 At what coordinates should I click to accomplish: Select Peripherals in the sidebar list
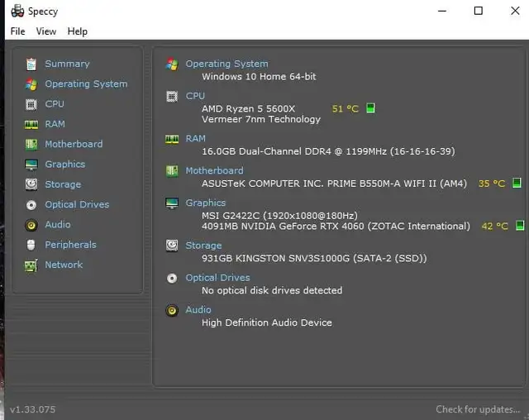click(x=71, y=245)
